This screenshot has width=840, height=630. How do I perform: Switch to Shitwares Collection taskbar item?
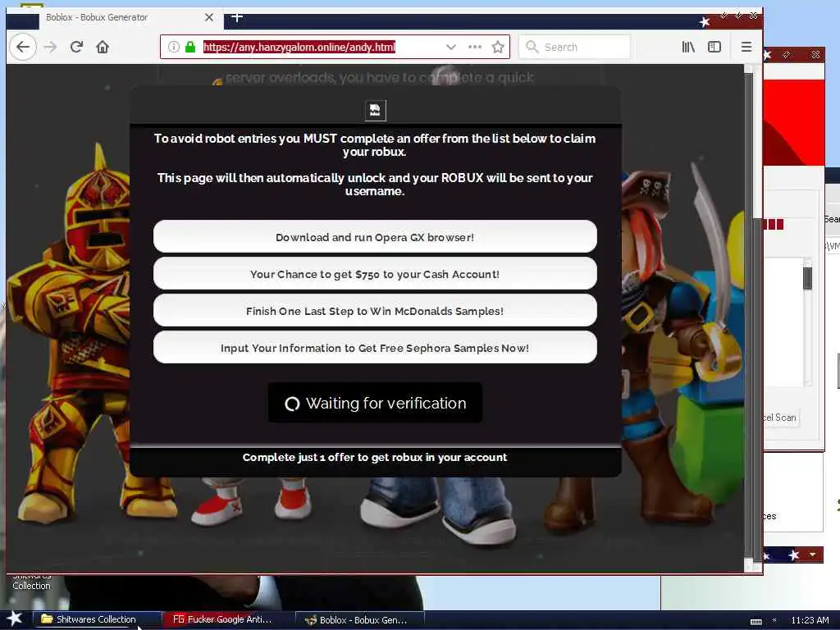pos(97,619)
